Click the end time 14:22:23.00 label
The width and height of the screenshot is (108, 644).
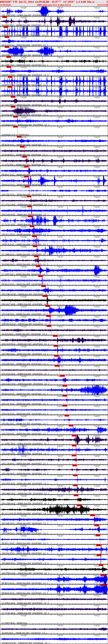tap(102, 5)
